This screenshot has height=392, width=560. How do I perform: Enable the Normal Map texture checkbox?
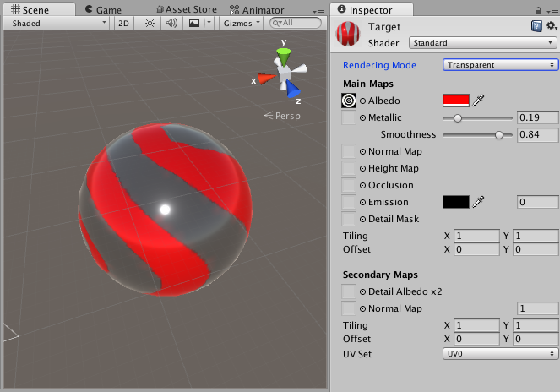(x=348, y=151)
